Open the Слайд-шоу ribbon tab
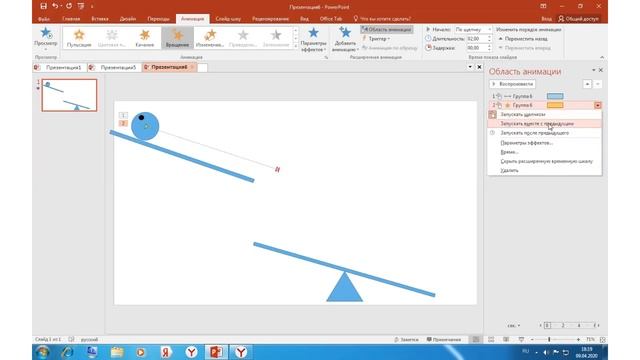The width and height of the screenshot is (640, 360). point(228,19)
